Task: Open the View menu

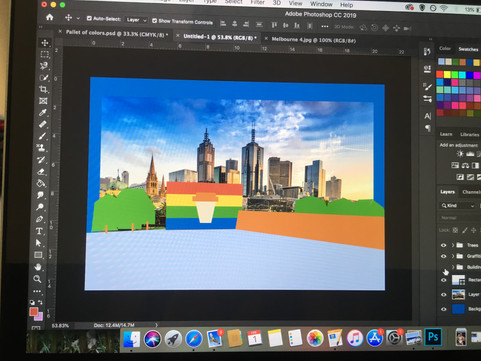Action: tap(295, 3)
